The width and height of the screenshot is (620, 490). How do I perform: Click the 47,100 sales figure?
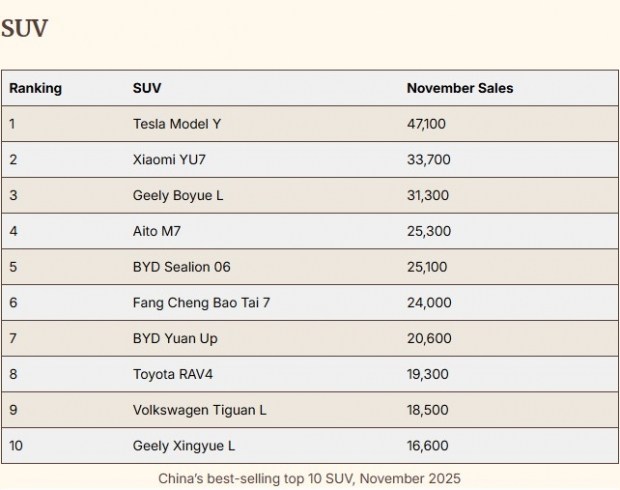click(x=427, y=124)
